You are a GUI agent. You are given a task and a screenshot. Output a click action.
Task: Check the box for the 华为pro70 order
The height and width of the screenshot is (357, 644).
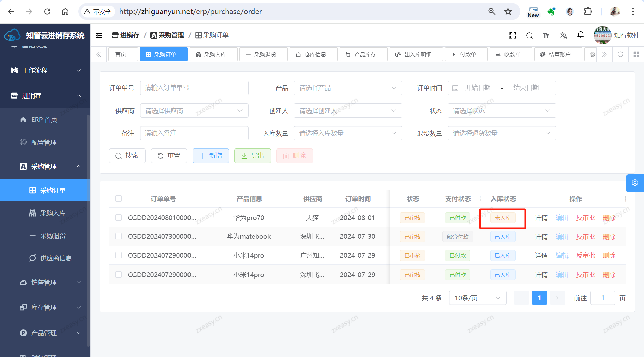pos(118,218)
